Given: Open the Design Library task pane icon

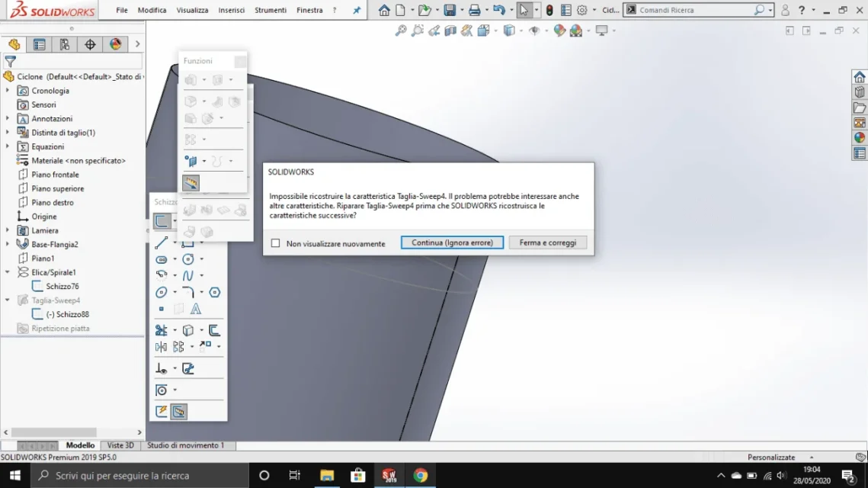Looking at the screenshot, I should (859, 92).
